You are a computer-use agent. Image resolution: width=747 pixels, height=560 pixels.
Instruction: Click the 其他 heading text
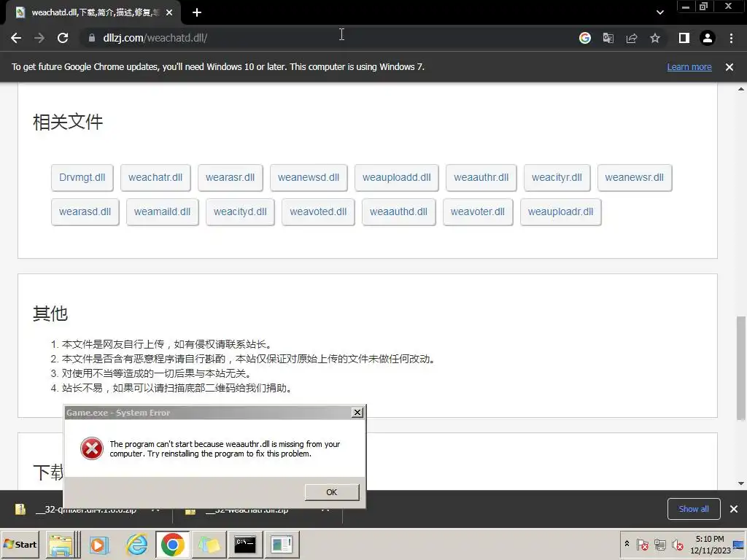50,314
